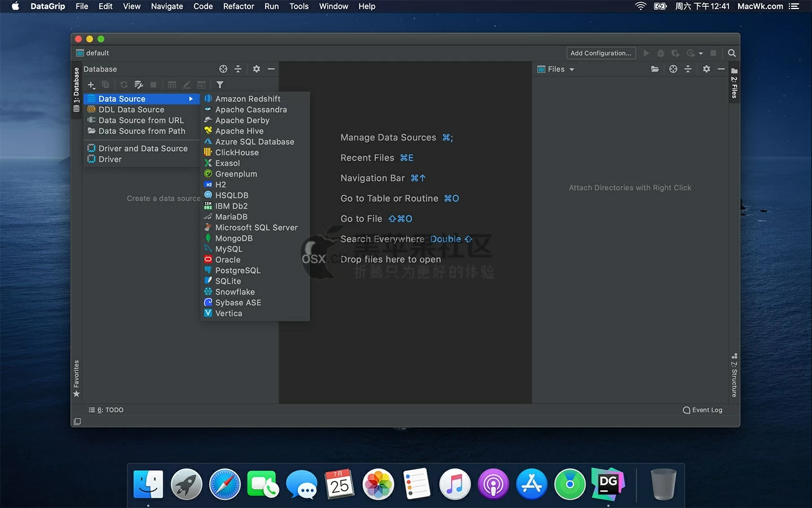This screenshot has width=812, height=508.
Task: Open DataGrip icon in Dock
Action: 608,484
